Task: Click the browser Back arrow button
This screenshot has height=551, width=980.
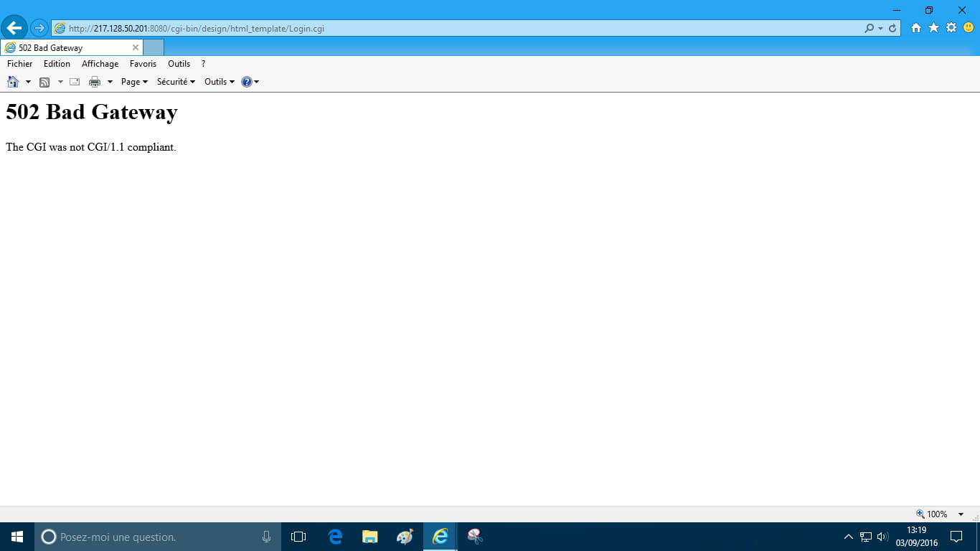Action: (14, 28)
